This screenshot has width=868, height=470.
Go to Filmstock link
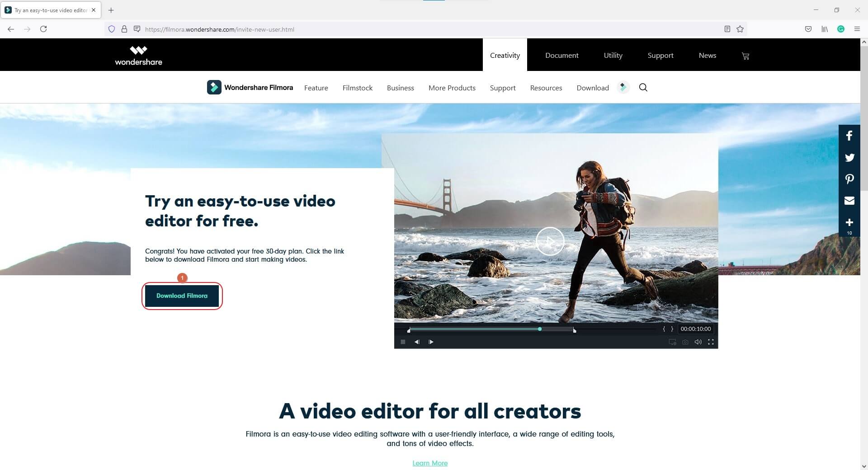point(358,88)
